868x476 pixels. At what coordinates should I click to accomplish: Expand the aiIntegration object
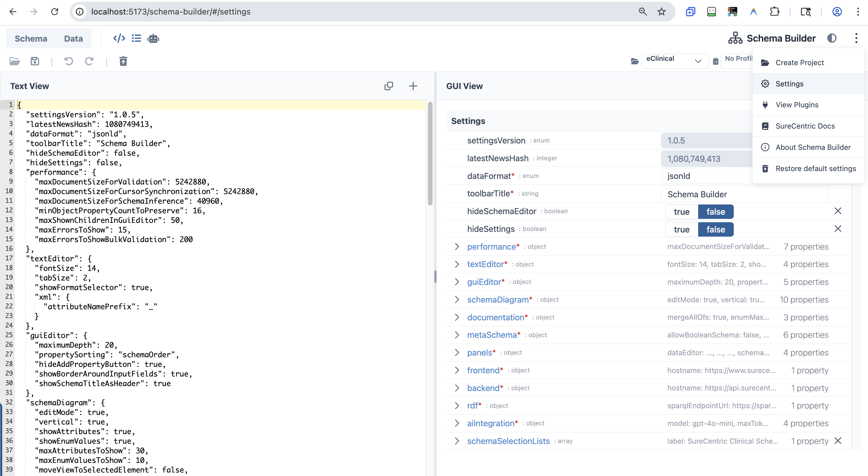[x=457, y=423]
